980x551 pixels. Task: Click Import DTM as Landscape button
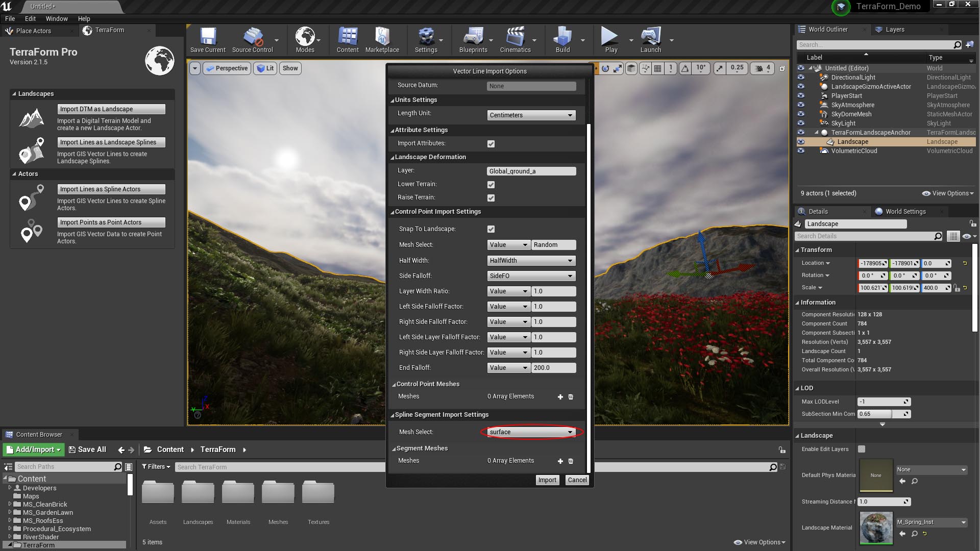pyautogui.click(x=111, y=109)
